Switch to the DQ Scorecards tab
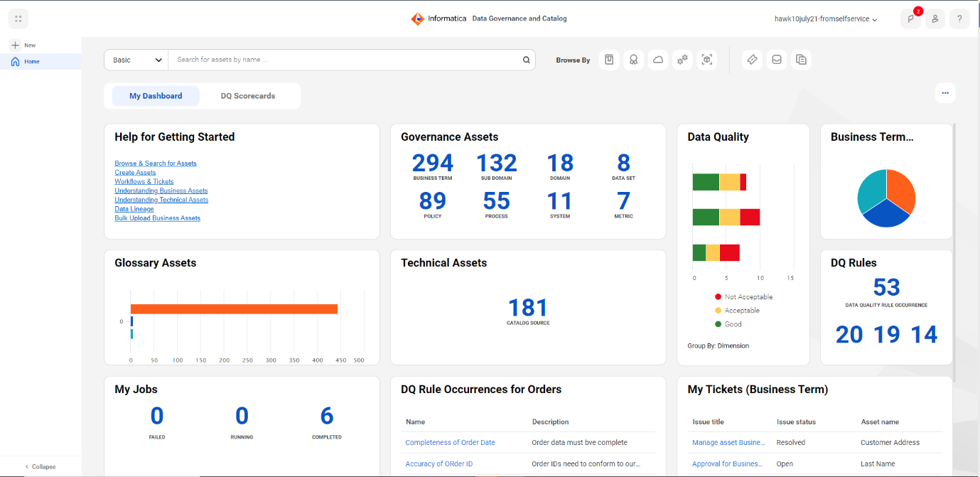980x477 pixels. [x=248, y=96]
